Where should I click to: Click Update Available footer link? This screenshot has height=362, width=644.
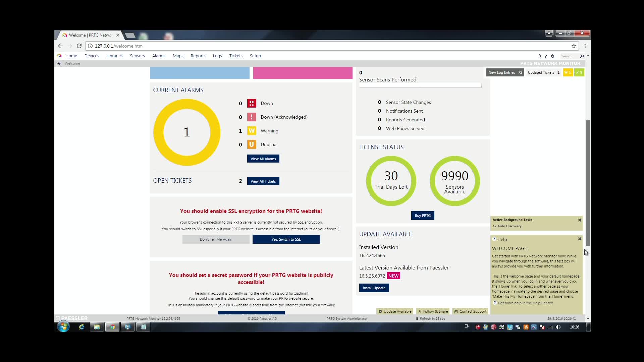[395, 311]
